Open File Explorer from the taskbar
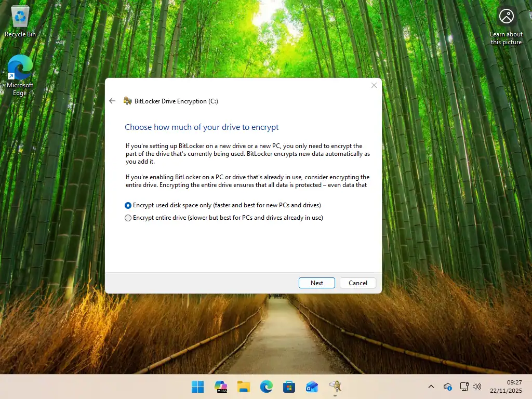532x399 pixels. (x=244, y=387)
